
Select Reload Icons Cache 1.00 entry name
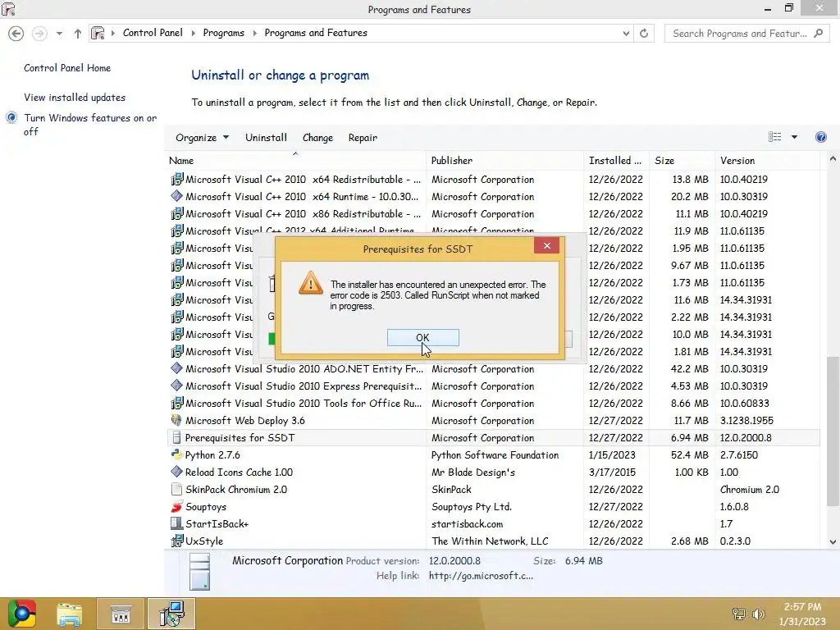coord(239,472)
